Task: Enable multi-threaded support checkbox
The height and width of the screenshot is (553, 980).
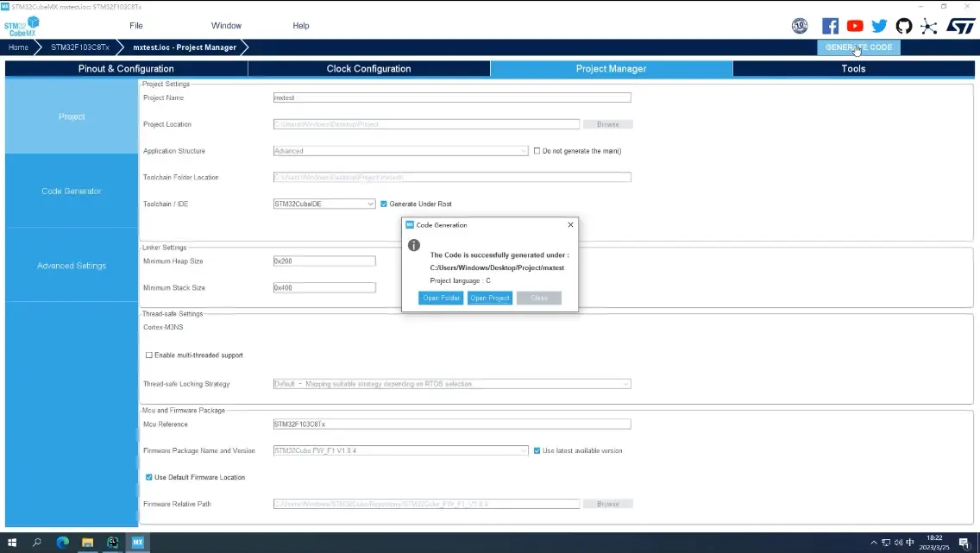Action: point(148,355)
